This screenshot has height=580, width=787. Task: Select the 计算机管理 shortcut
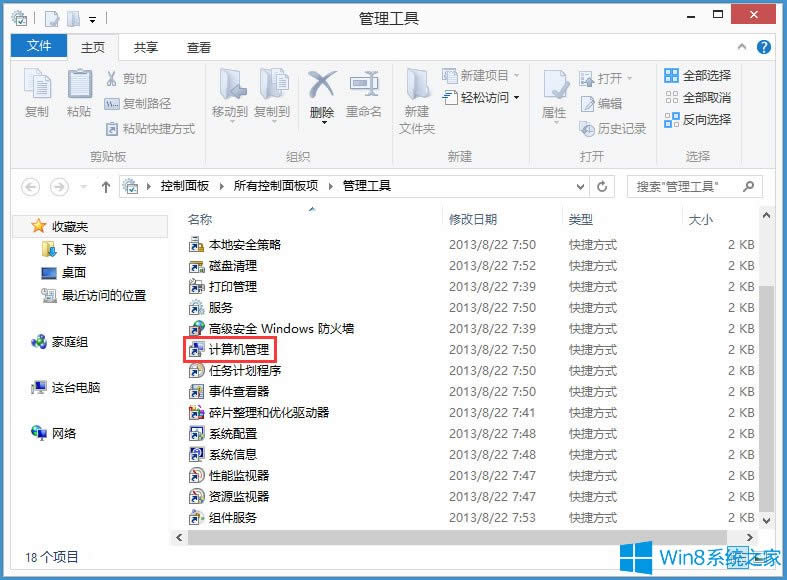click(x=229, y=350)
